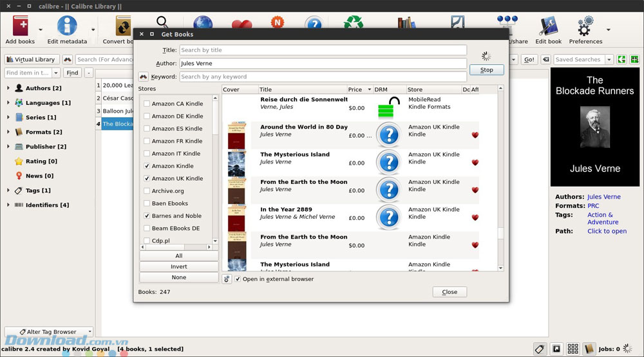The width and height of the screenshot is (644, 357).
Task: Click the heart icon in In the Year 2889 row
Action: pyautogui.click(x=475, y=217)
